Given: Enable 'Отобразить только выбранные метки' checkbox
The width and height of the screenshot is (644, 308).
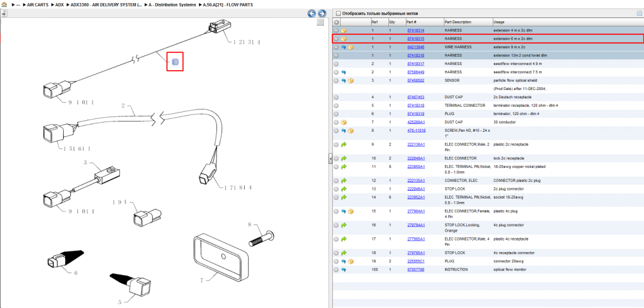Looking at the screenshot, I should point(338,13).
